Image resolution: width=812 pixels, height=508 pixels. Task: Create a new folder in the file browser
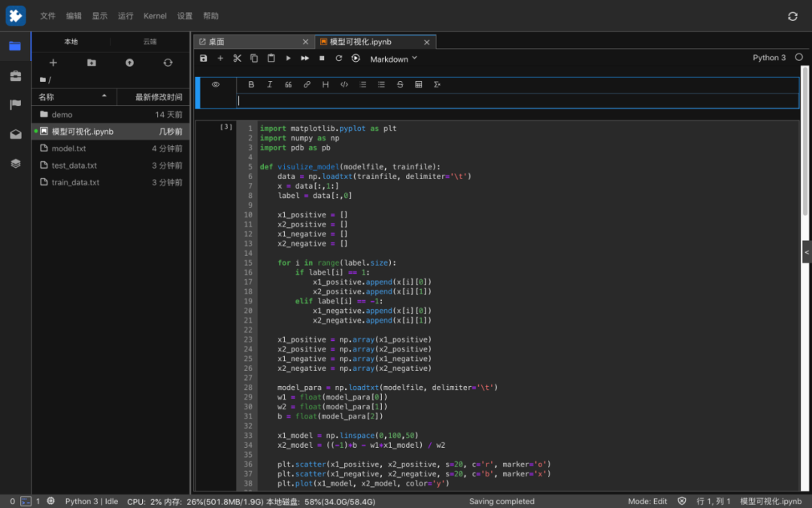pos(91,63)
